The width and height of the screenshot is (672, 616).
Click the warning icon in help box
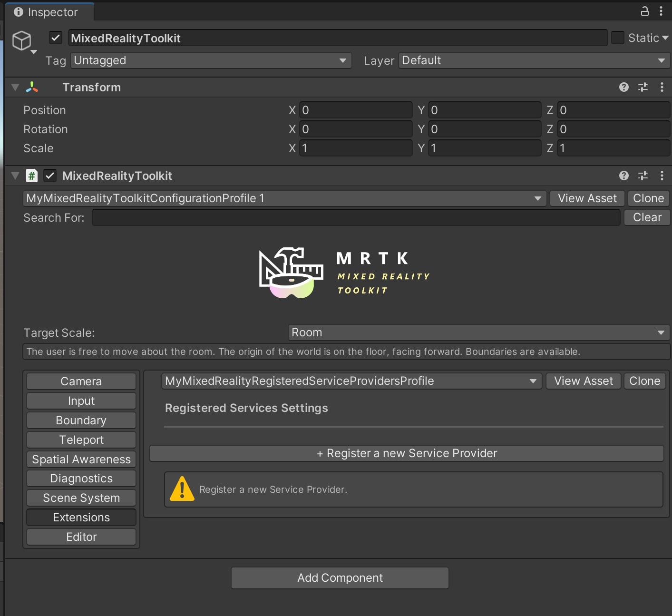pos(182,489)
